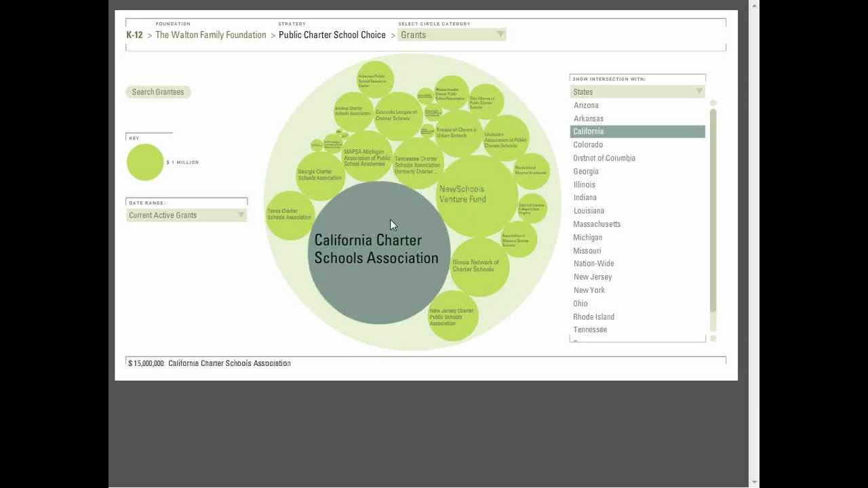Select Public Charter School Choice strategy
The height and width of the screenshot is (488, 868).
332,35
